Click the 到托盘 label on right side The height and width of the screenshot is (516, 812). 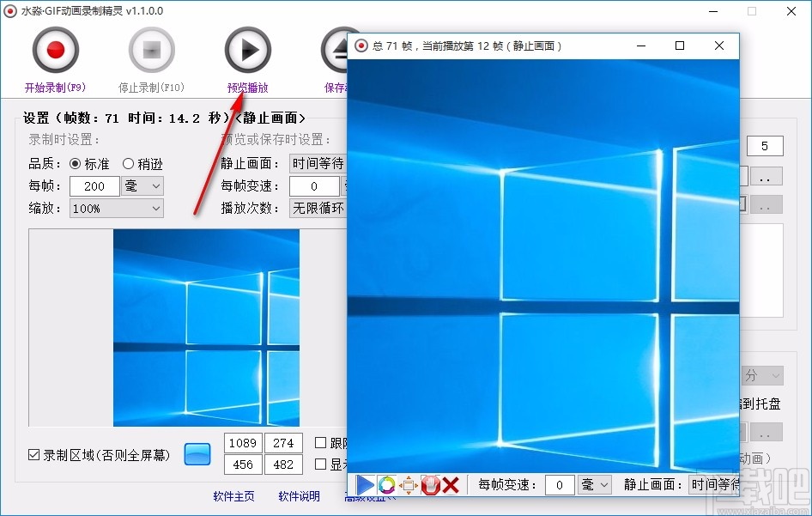click(x=760, y=404)
